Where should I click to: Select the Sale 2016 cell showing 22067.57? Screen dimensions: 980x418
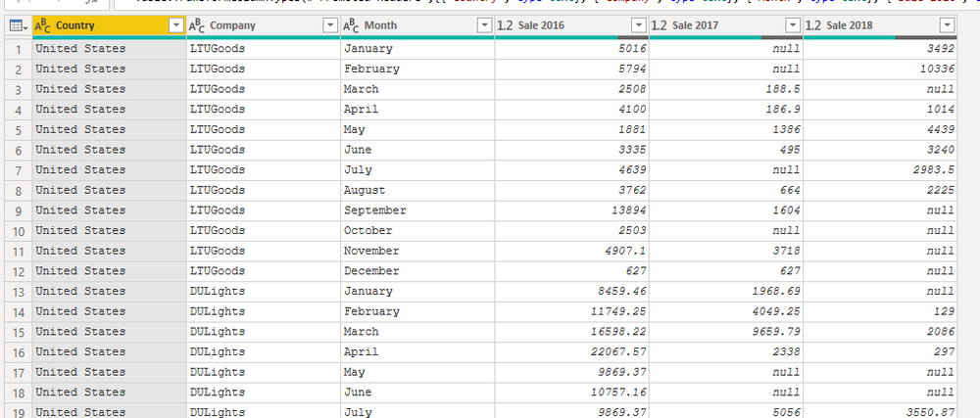coord(609,351)
